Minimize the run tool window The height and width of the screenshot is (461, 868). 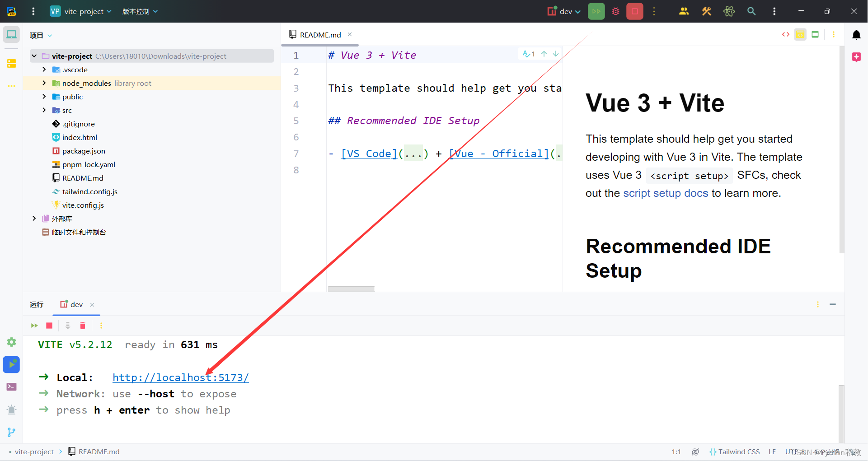(x=833, y=305)
